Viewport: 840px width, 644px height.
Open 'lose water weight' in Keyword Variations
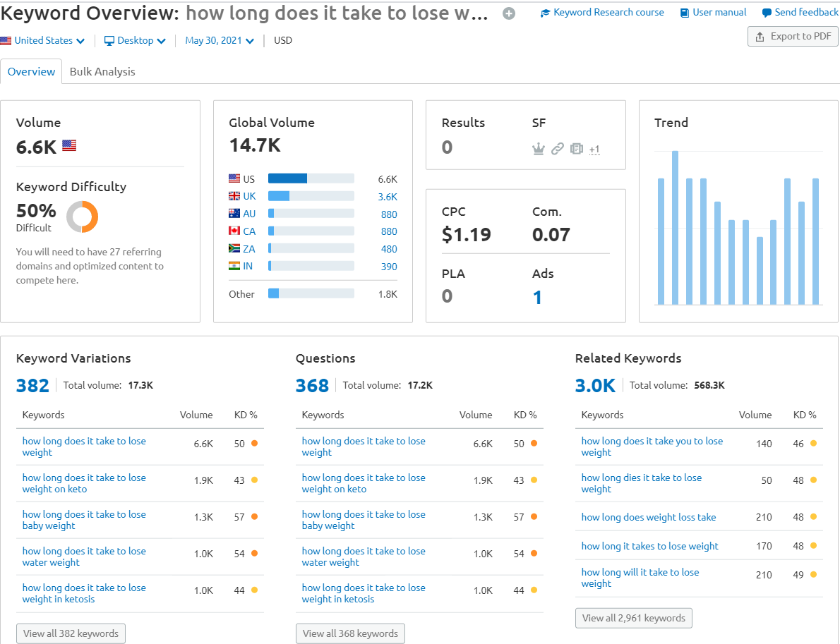point(84,557)
